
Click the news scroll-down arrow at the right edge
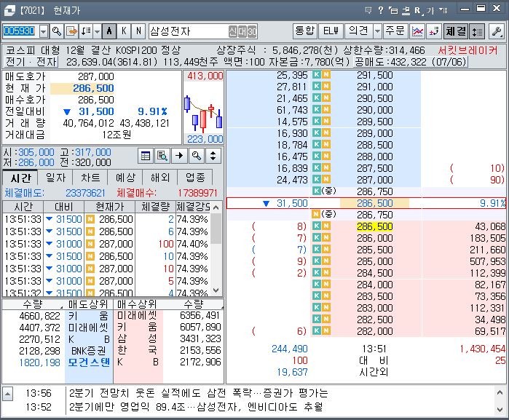[x=500, y=408]
